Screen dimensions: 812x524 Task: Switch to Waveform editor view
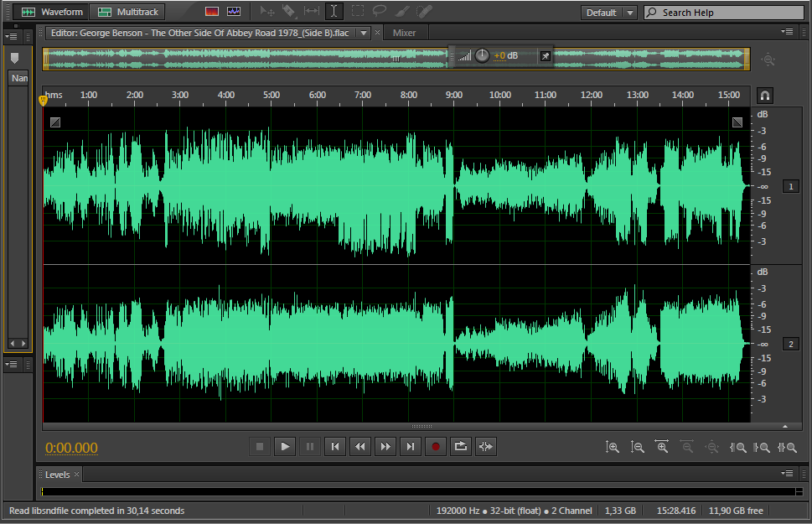point(51,12)
